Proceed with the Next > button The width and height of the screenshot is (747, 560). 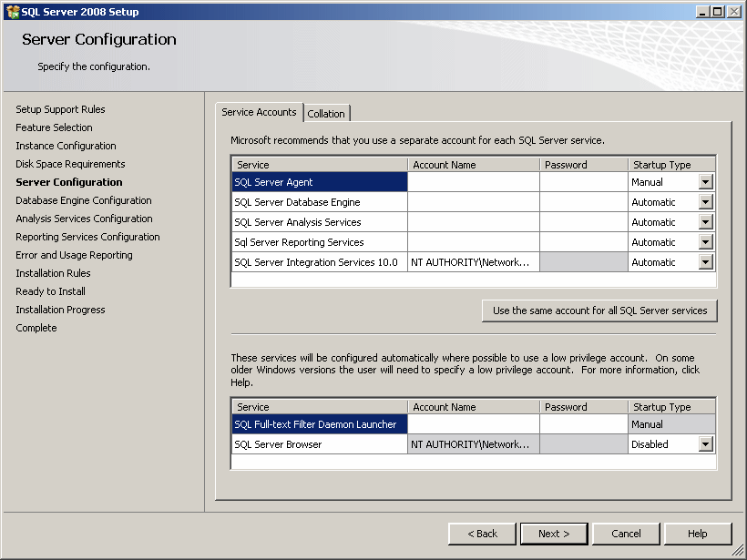pyautogui.click(x=554, y=534)
